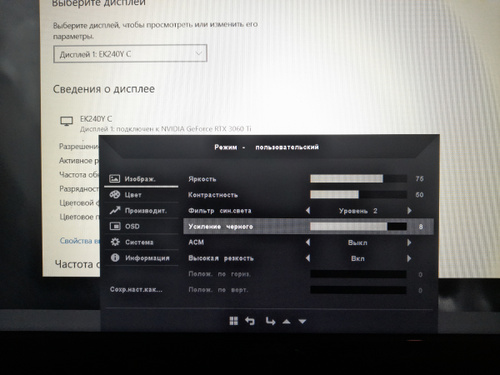Decrease Фильтр син.света level with left arrow
Image resolution: width=500 pixels, height=375 pixels.
(308, 211)
